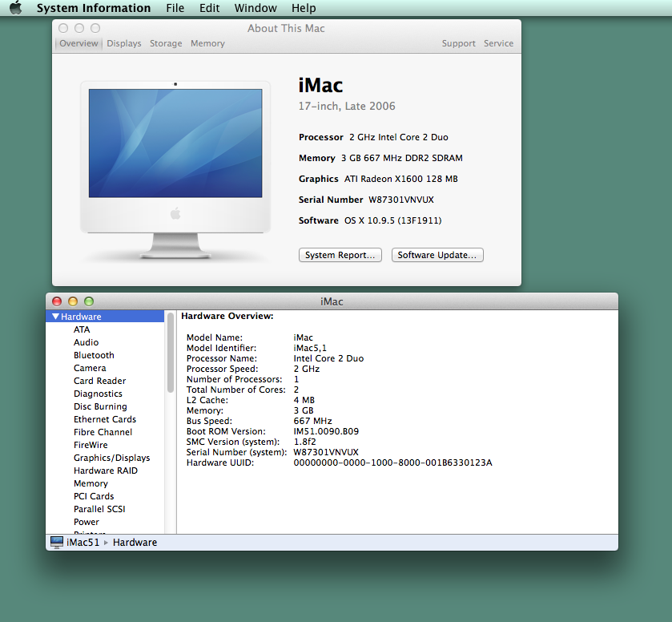Select the Hardware UUID value
Screen dimensions: 672x622
pos(392,462)
